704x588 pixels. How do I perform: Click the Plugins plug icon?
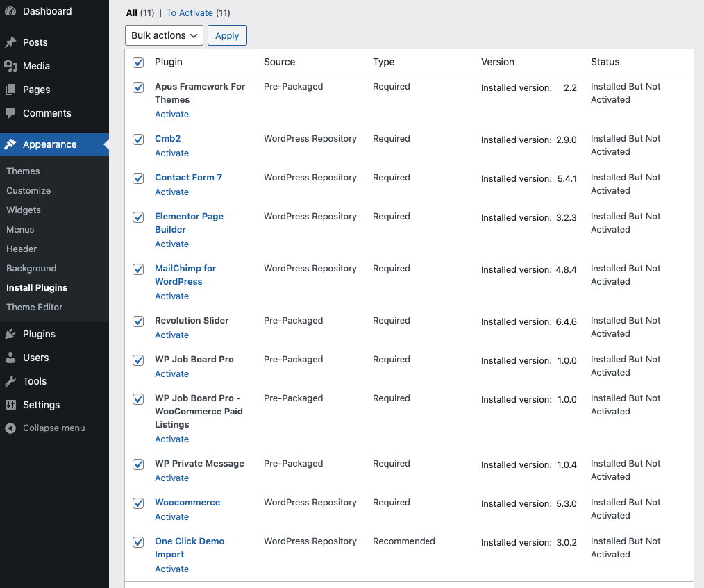coord(10,334)
